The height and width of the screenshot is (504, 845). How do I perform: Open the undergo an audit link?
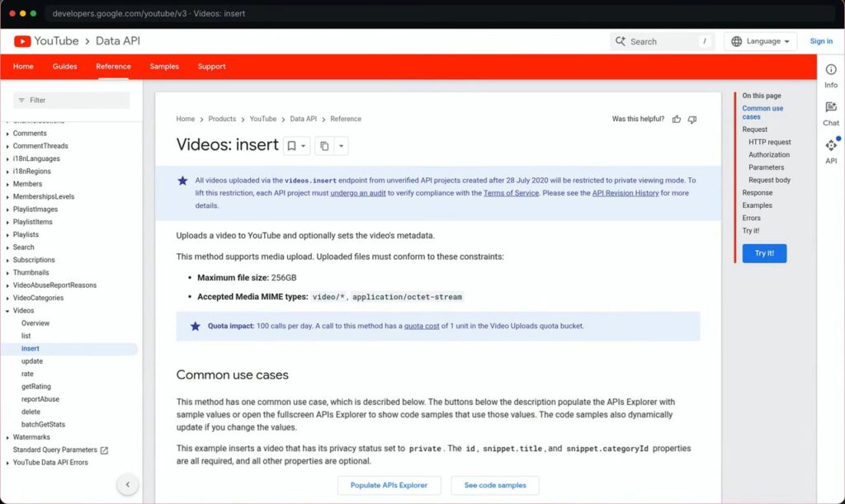pos(358,193)
